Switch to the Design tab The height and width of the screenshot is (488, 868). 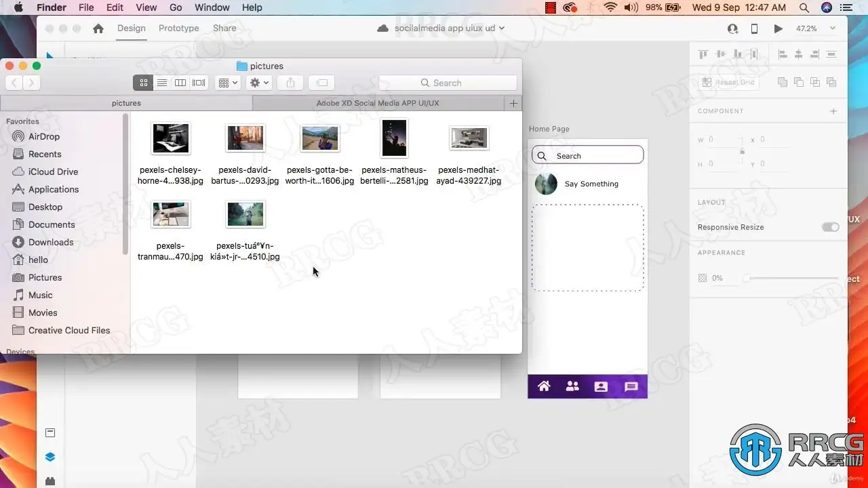click(x=132, y=28)
